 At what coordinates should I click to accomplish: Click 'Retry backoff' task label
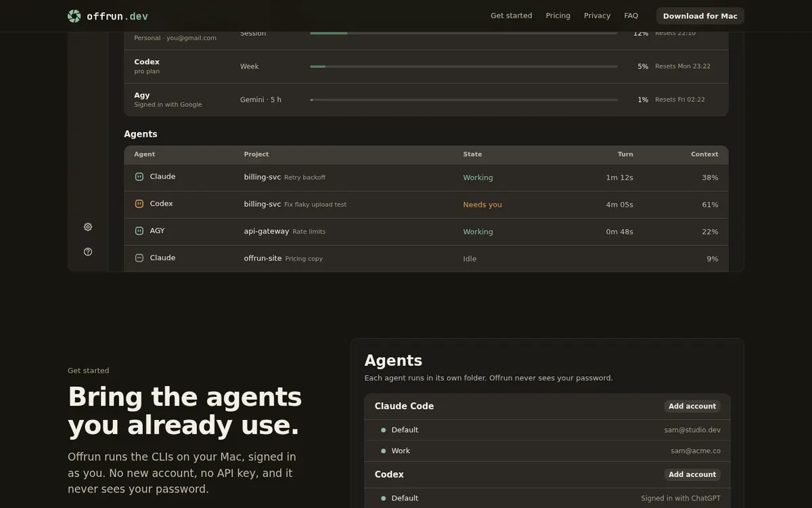point(304,177)
